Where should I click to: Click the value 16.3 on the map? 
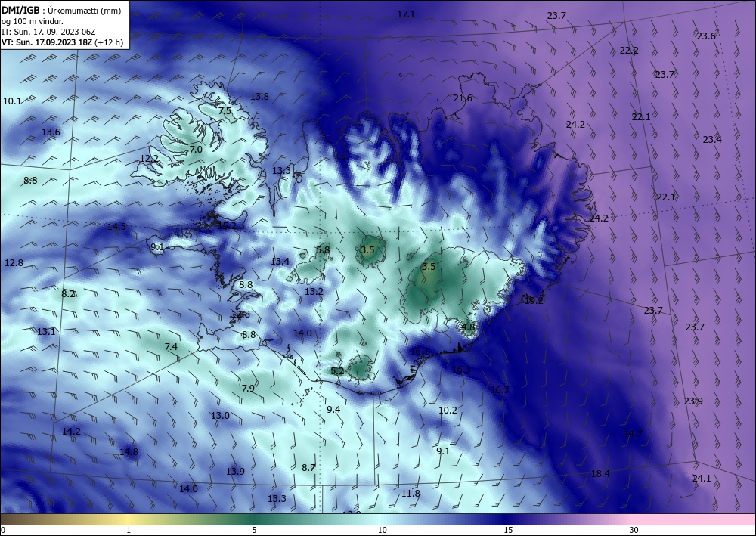(461, 370)
